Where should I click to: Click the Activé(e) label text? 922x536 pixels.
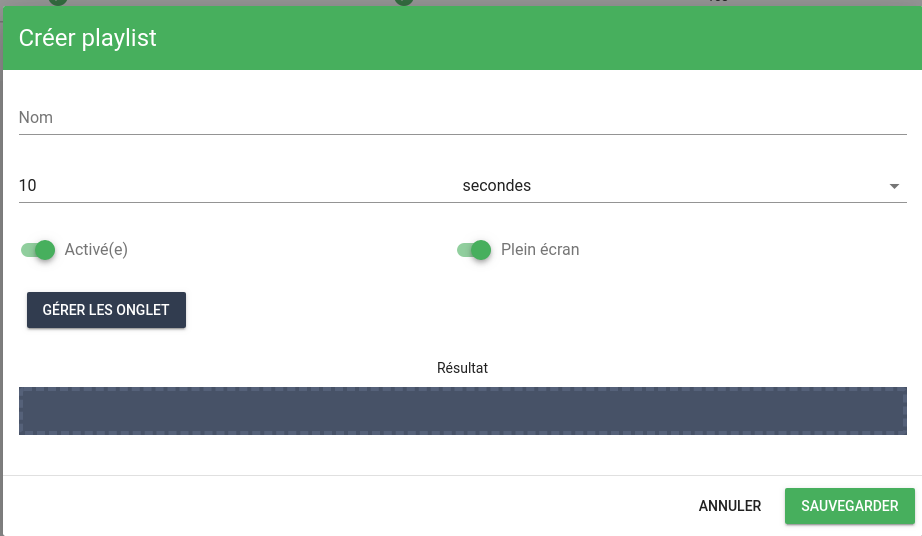[x=96, y=250]
